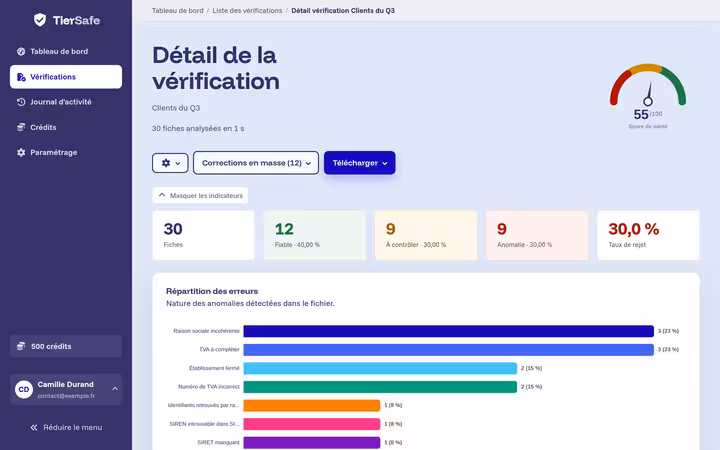Click the purple SIRET manquant bar
This screenshot has height=450, width=720.
pos(312,443)
